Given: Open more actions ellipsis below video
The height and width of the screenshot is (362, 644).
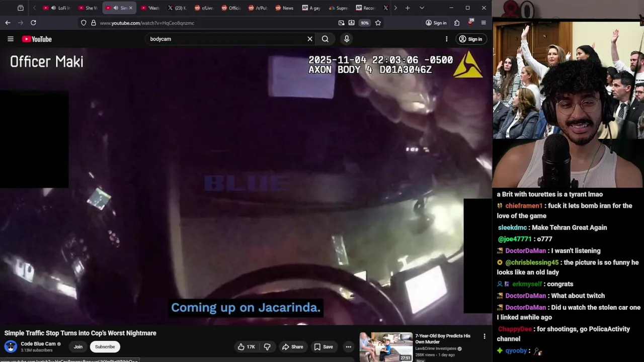Looking at the screenshot, I should click(348, 346).
